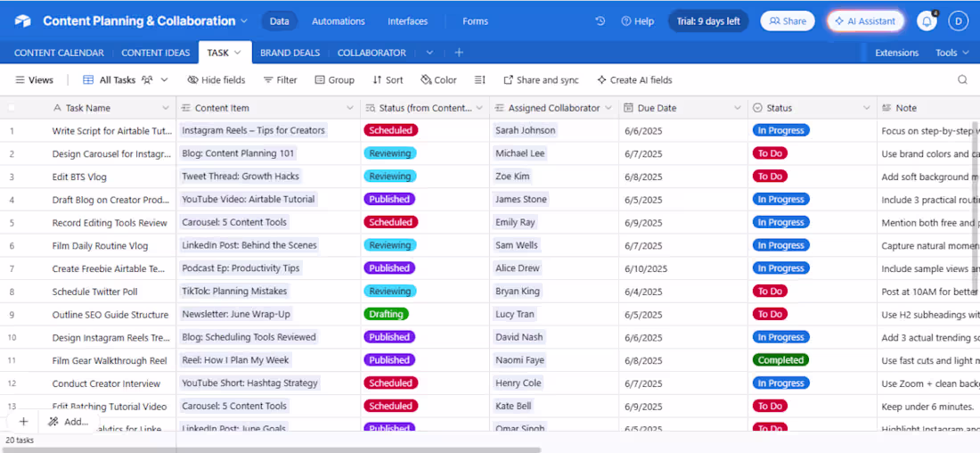Change row height icon in toolbar

pyautogui.click(x=479, y=80)
